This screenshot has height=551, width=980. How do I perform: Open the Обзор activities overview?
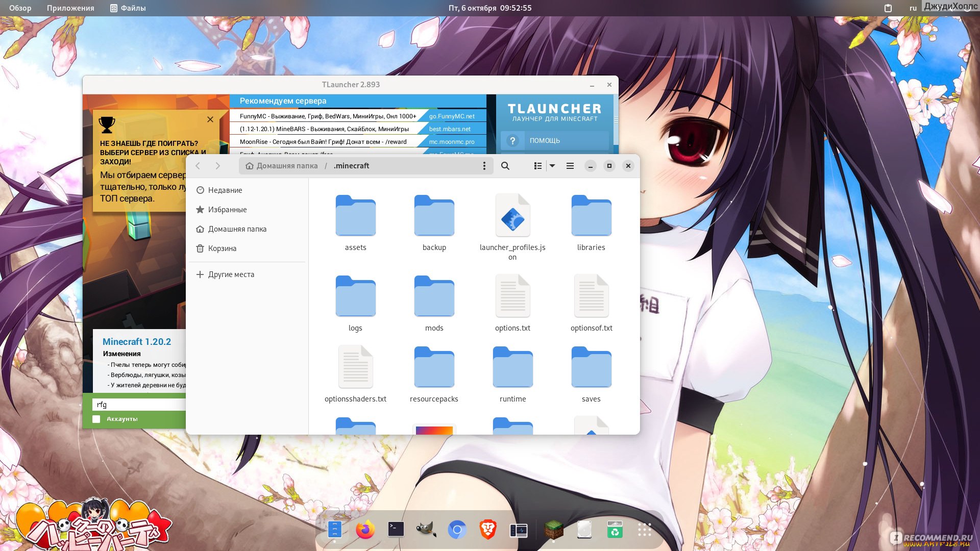pos(20,8)
